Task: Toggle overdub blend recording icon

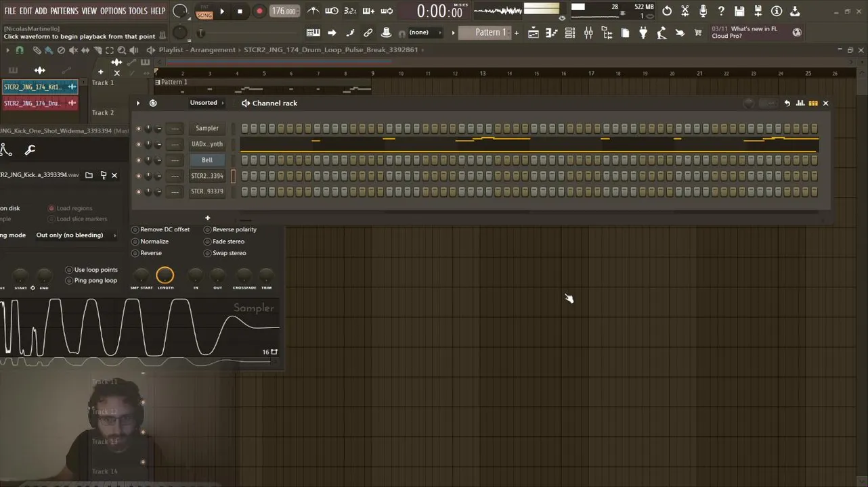Action: click(368, 11)
